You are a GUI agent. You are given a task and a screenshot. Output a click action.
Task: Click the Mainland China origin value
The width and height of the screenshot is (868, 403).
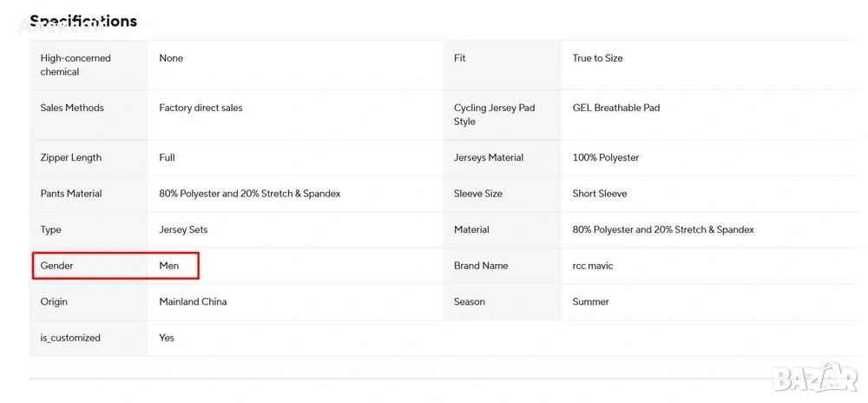193,302
